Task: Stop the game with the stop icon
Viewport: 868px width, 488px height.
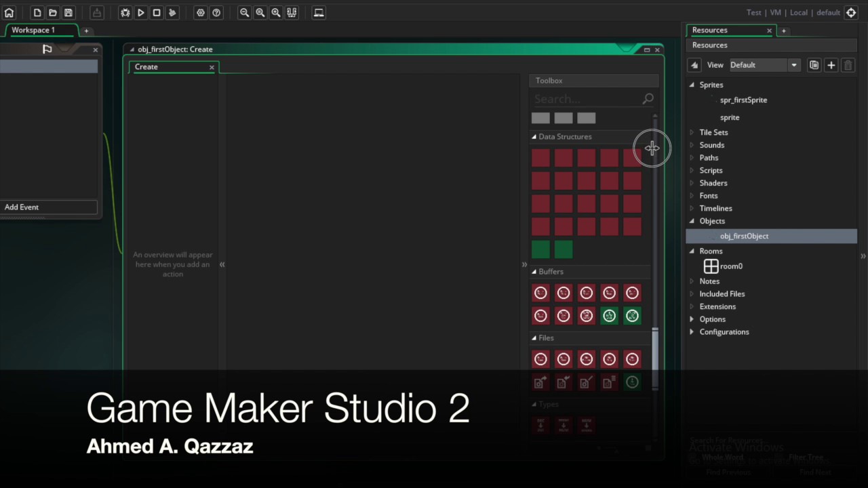Action: 157,12
